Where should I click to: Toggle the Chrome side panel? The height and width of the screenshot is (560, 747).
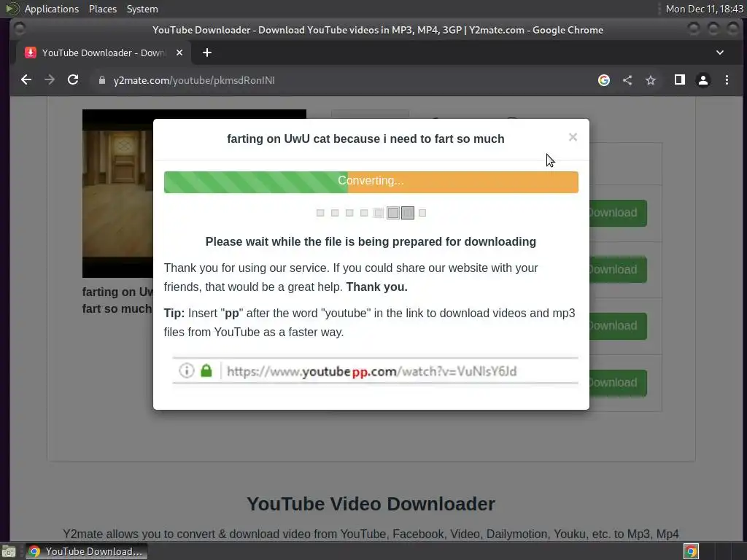click(679, 80)
